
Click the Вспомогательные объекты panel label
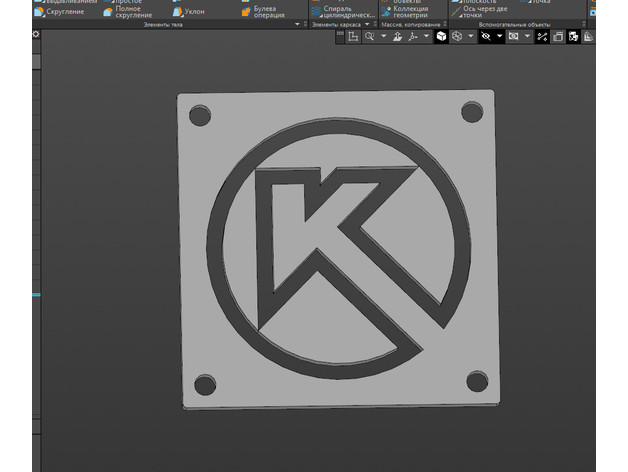(514, 24)
